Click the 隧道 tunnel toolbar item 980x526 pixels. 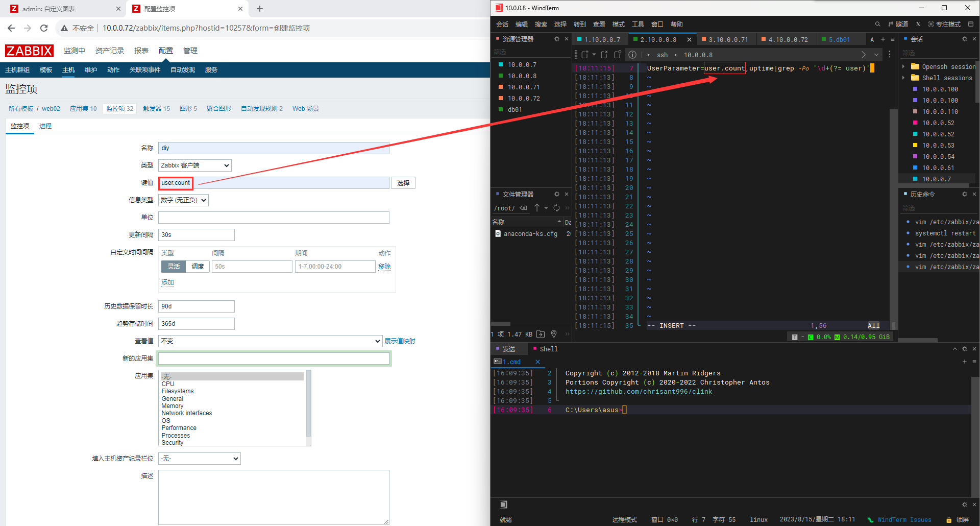click(x=898, y=24)
